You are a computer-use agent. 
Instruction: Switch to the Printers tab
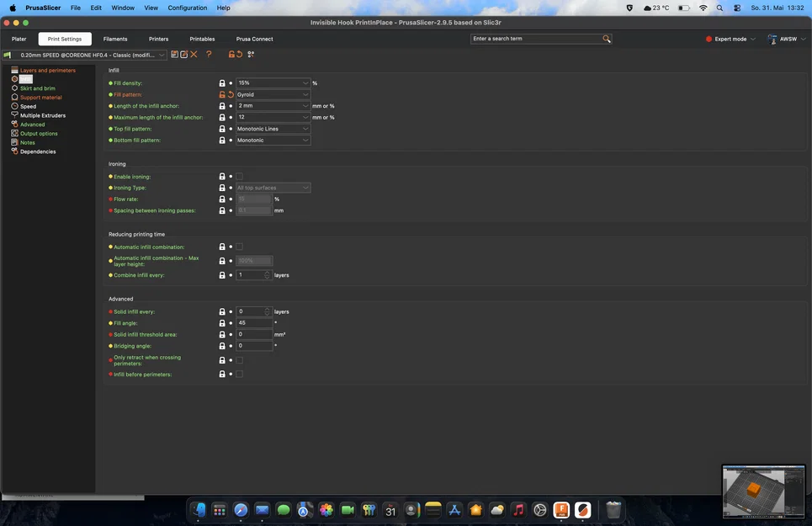click(x=158, y=39)
